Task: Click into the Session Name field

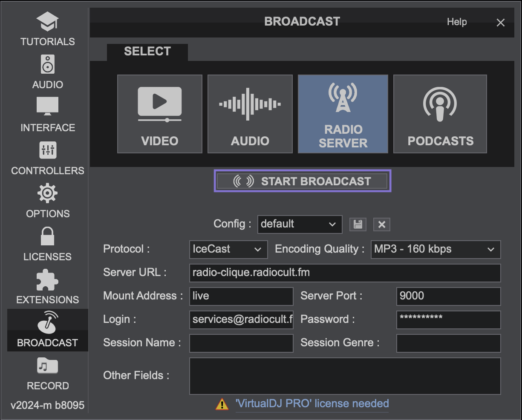Action: pyautogui.click(x=241, y=343)
